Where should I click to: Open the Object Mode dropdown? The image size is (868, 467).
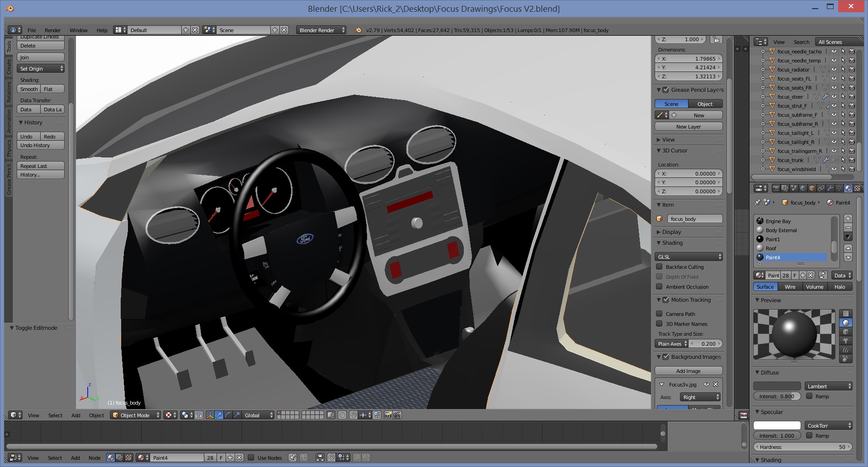tap(136, 415)
